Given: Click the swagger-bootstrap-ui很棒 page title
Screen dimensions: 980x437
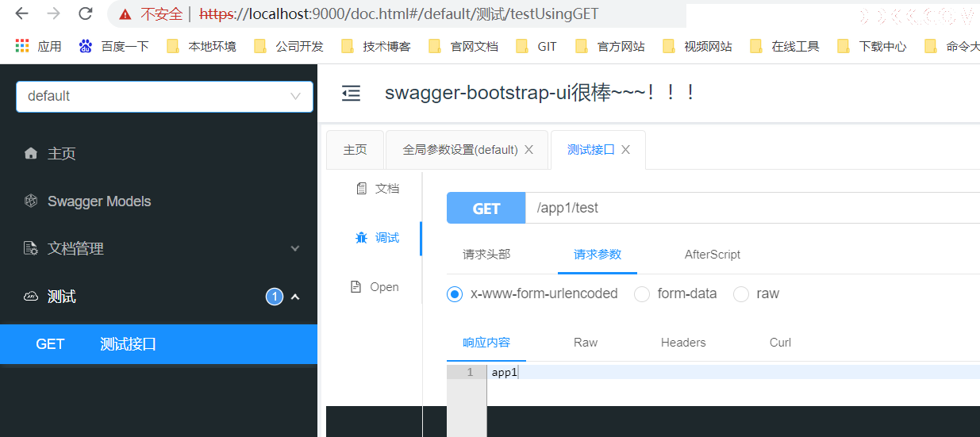Looking at the screenshot, I should (x=540, y=93).
